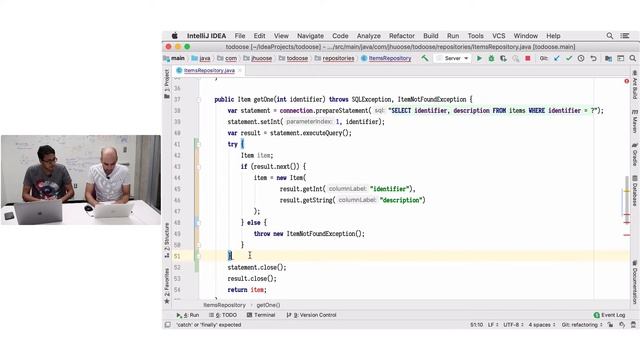Open the Server run configuration dropdown
The width and height of the screenshot is (640, 360).
pos(453,58)
